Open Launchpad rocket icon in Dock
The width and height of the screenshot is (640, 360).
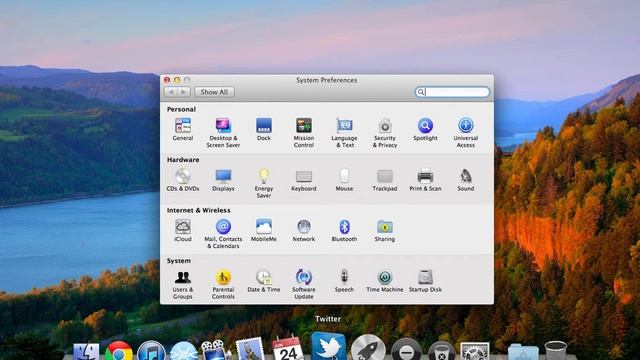pos(368,348)
